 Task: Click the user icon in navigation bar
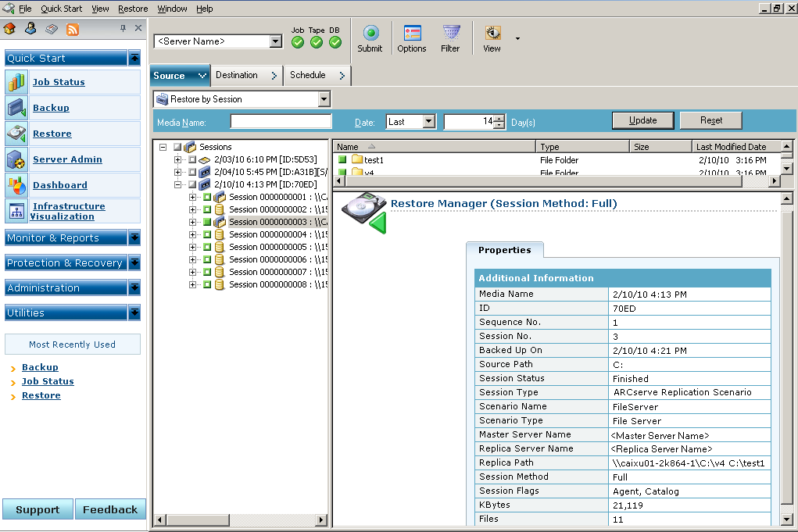click(x=30, y=28)
